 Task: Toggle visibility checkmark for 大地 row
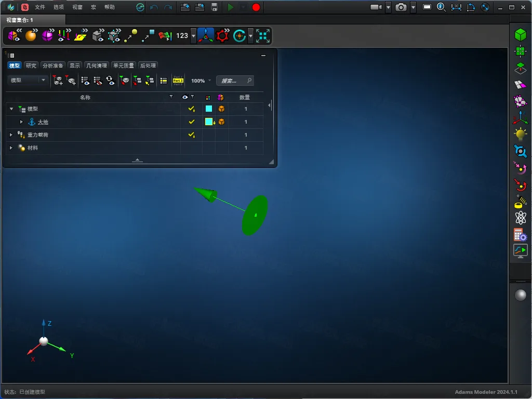(191, 122)
